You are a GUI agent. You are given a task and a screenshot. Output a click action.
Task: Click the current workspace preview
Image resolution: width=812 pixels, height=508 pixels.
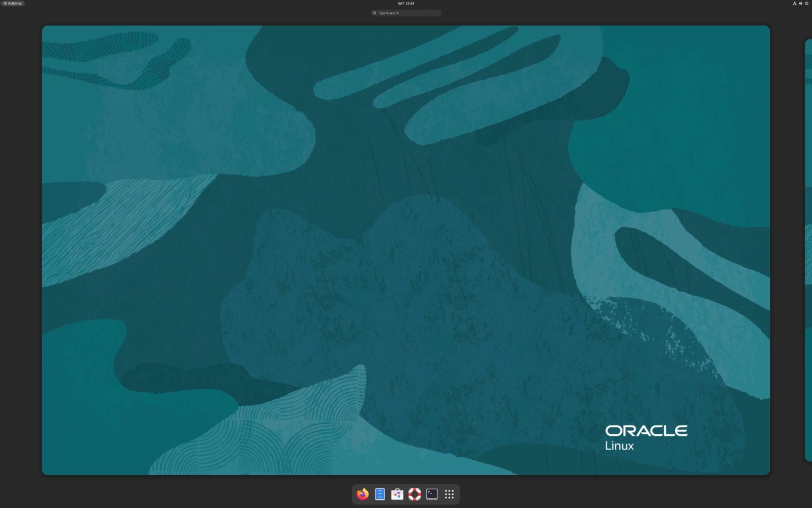(x=406, y=249)
